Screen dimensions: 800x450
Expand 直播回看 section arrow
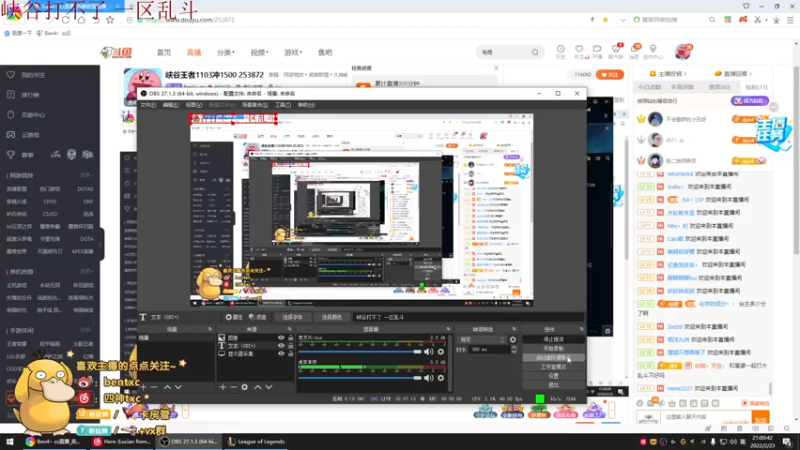click(x=751, y=74)
